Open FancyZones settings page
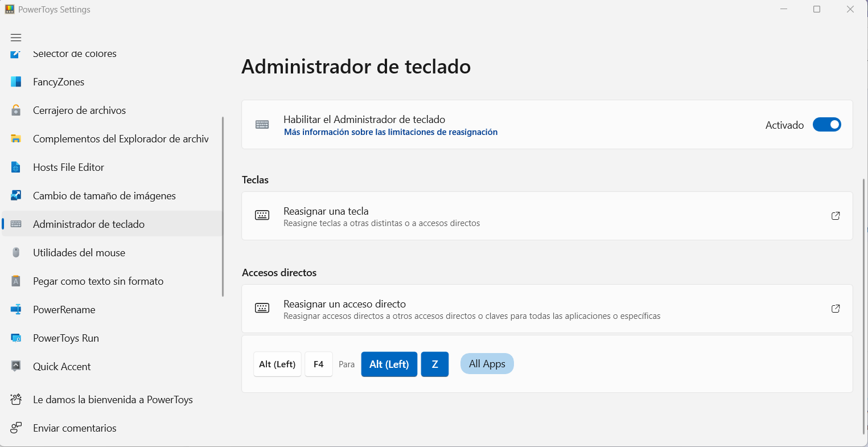This screenshot has height=447, width=868. [112, 82]
